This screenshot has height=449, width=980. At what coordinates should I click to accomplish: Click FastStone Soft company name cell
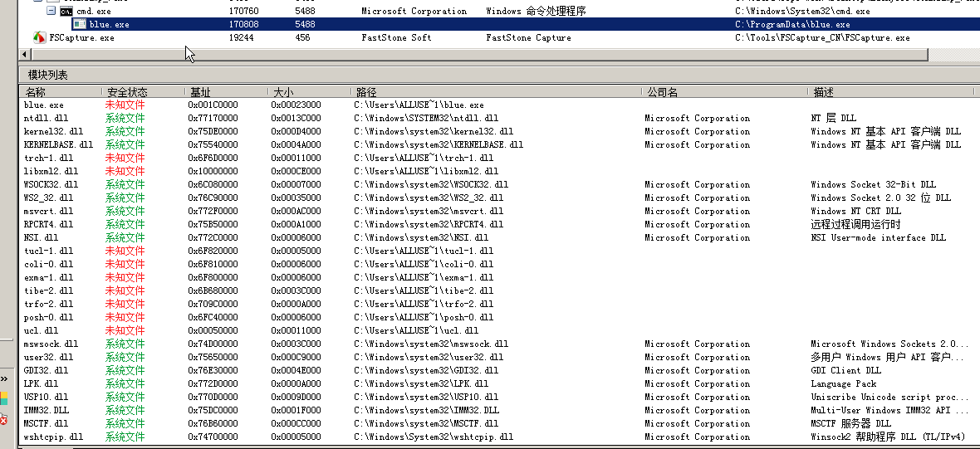click(x=396, y=37)
